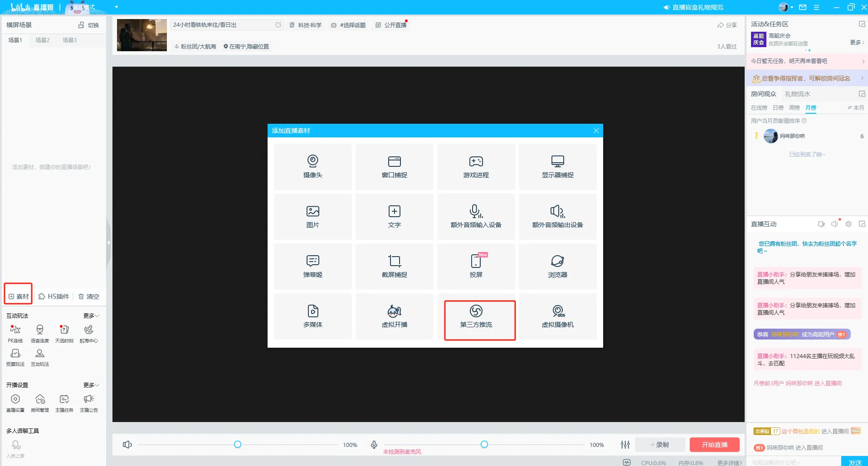Image resolution: width=868 pixels, height=466 pixels.
Task: Open the audio mixer settings icon
Action: click(x=625, y=445)
